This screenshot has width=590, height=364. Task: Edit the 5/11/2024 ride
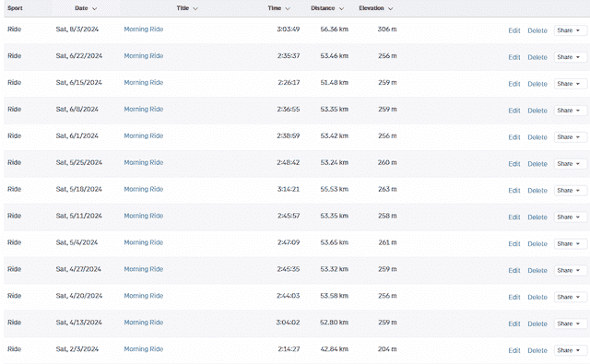514,217
